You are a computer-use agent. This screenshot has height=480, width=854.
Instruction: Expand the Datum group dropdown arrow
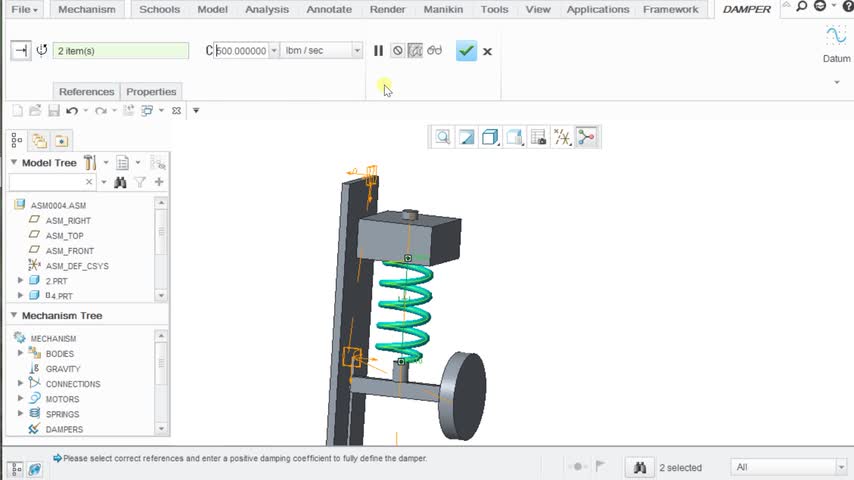tap(837, 82)
